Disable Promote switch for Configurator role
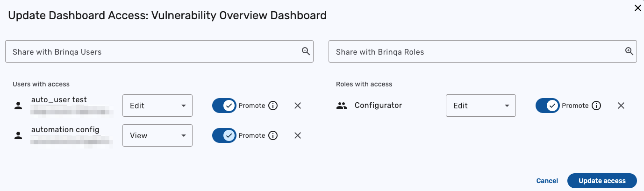Viewport: 644px width, 191px height. (548, 106)
